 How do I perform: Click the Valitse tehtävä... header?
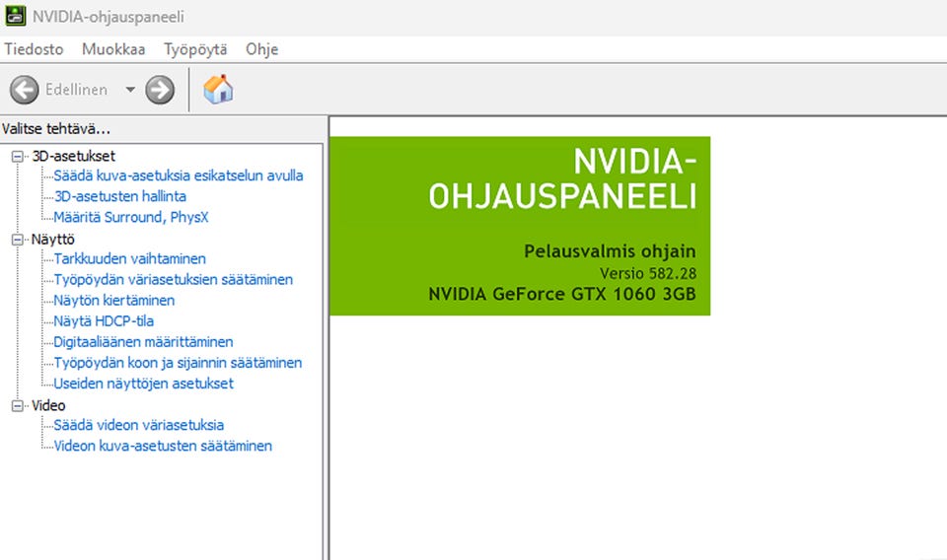point(56,129)
